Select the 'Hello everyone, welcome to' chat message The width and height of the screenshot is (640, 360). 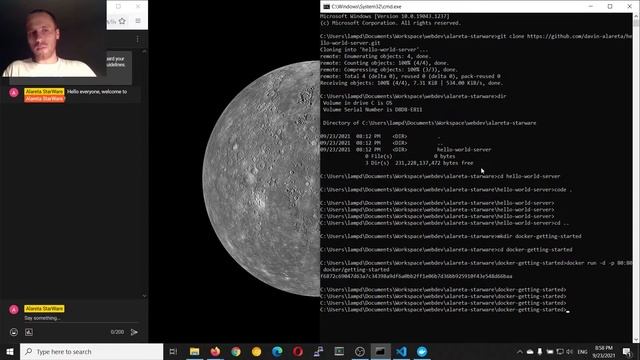pyautogui.click(x=97, y=92)
